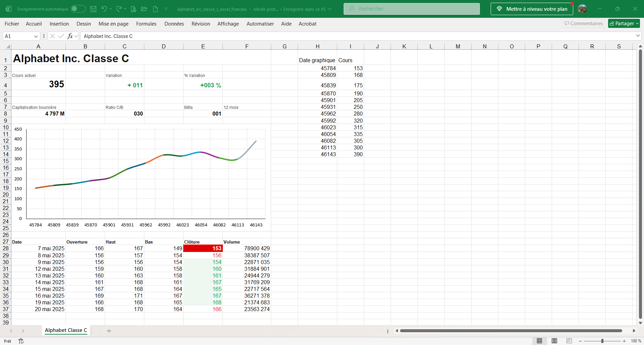644x345 pixels.
Task: Click the 100 % zoom level
Action: click(636, 341)
